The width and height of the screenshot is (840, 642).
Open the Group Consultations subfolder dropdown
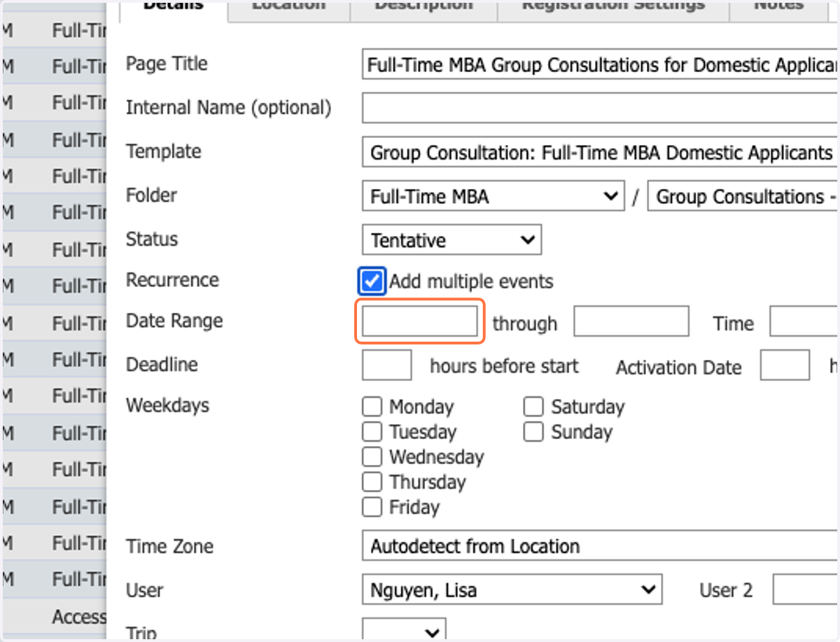point(743,197)
